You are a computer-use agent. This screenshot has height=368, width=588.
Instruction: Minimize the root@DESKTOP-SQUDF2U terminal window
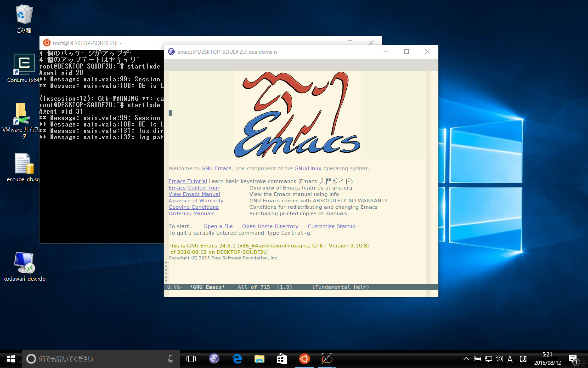tap(329, 43)
